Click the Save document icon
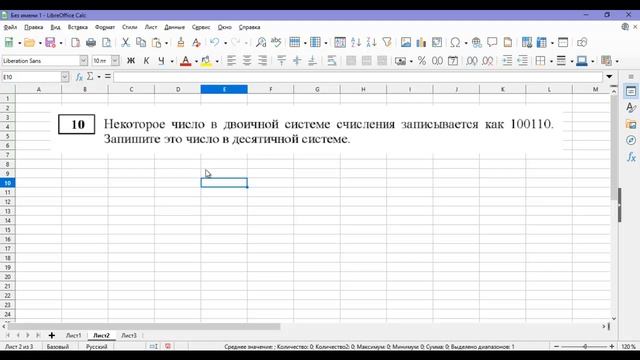The image size is (640, 360). [x=50, y=42]
